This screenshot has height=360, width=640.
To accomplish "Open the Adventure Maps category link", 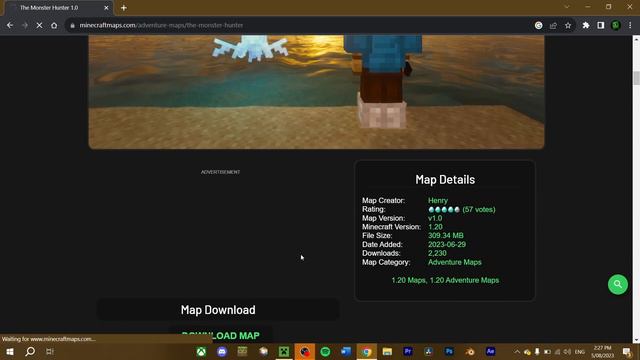I will pos(454,262).
